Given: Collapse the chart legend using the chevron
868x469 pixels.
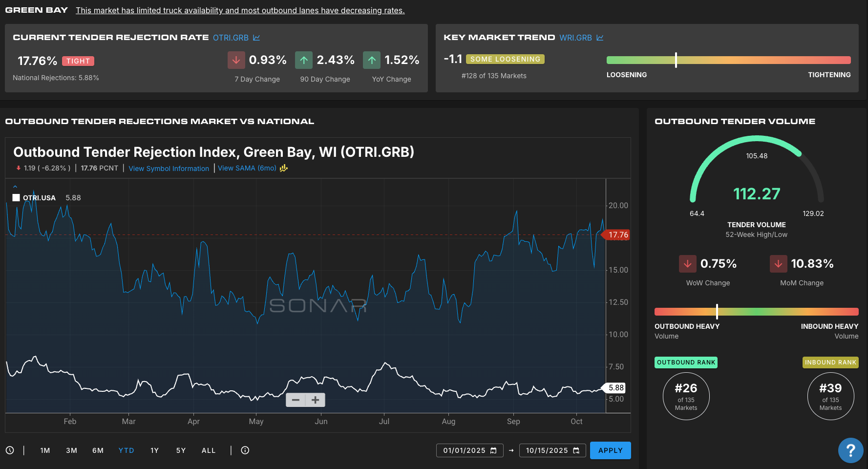Looking at the screenshot, I should (15, 187).
